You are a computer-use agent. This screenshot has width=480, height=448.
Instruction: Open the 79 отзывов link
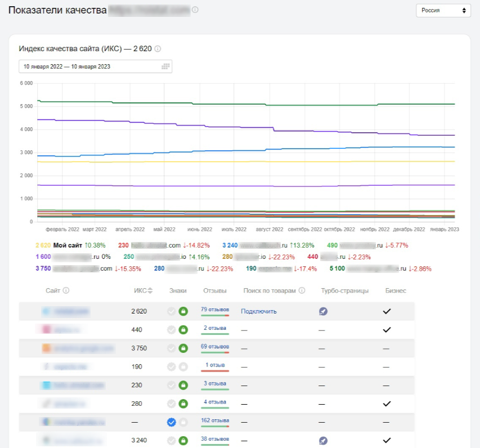(215, 309)
